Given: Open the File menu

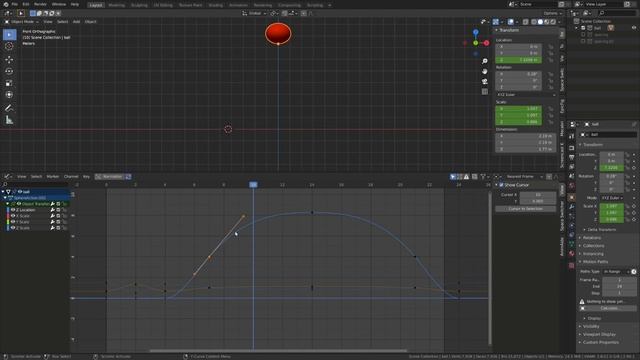Looking at the screenshot, I should (14, 4).
